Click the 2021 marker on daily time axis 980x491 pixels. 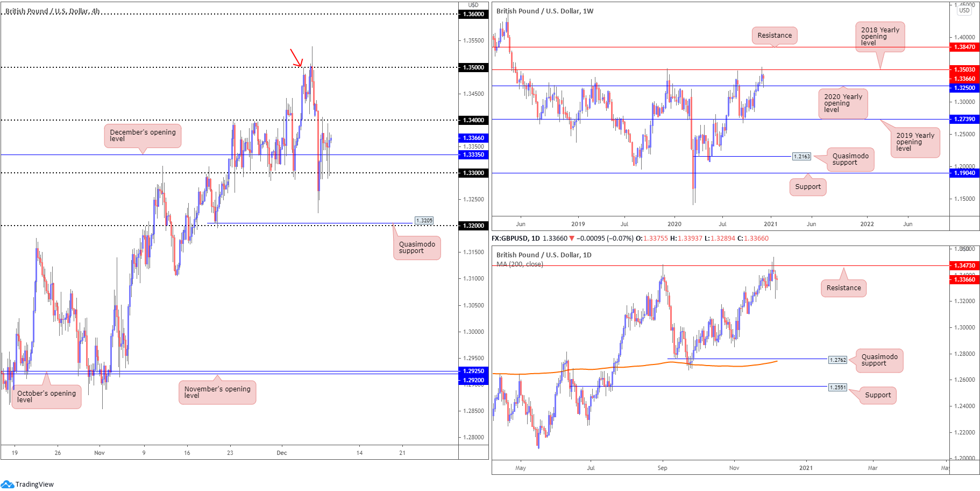click(x=806, y=468)
